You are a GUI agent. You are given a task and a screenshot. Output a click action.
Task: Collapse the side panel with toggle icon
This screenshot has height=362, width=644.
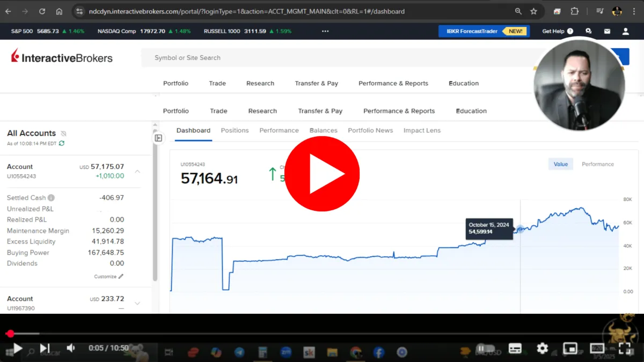(158, 138)
